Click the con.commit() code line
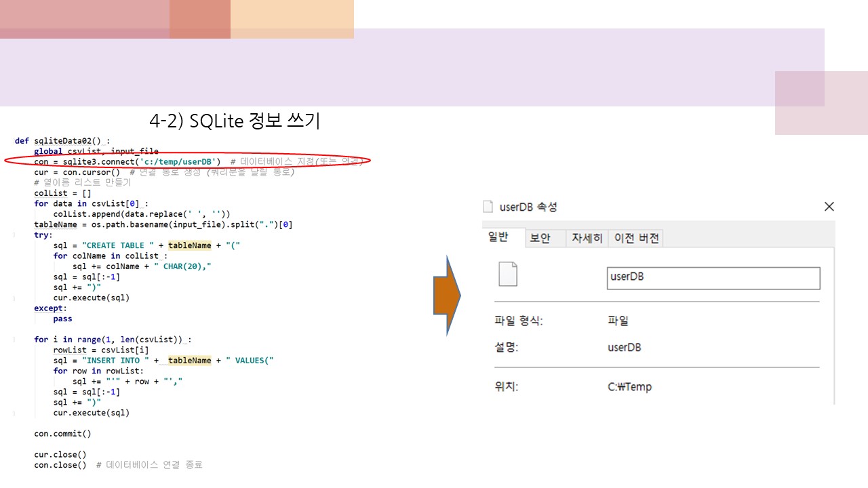The image size is (868, 488). 62,433
